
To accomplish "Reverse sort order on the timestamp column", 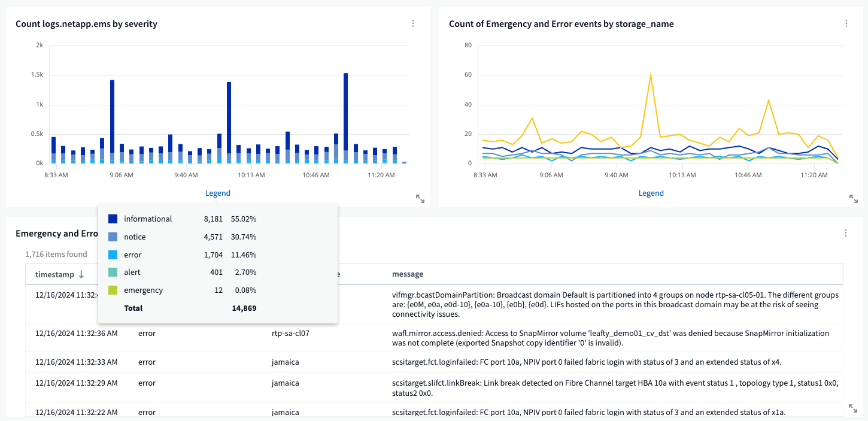I will 82,274.
